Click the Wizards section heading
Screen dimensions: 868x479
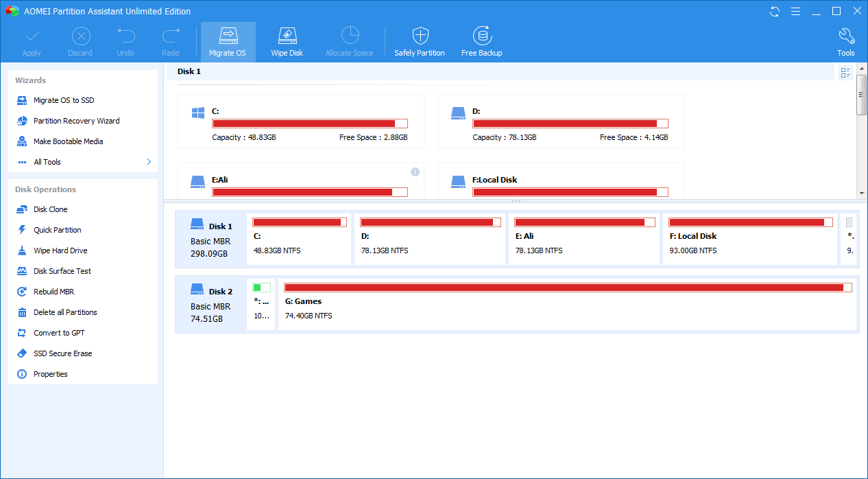pyautogui.click(x=31, y=80)
